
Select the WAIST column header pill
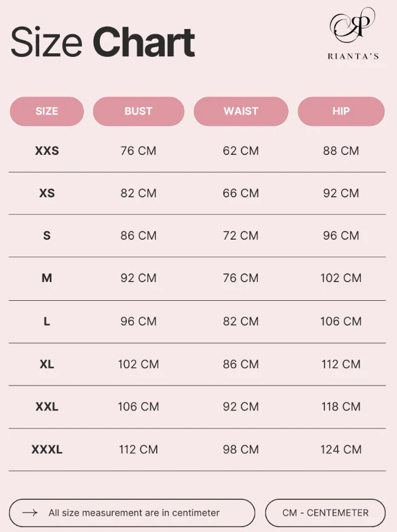(241, 111)
